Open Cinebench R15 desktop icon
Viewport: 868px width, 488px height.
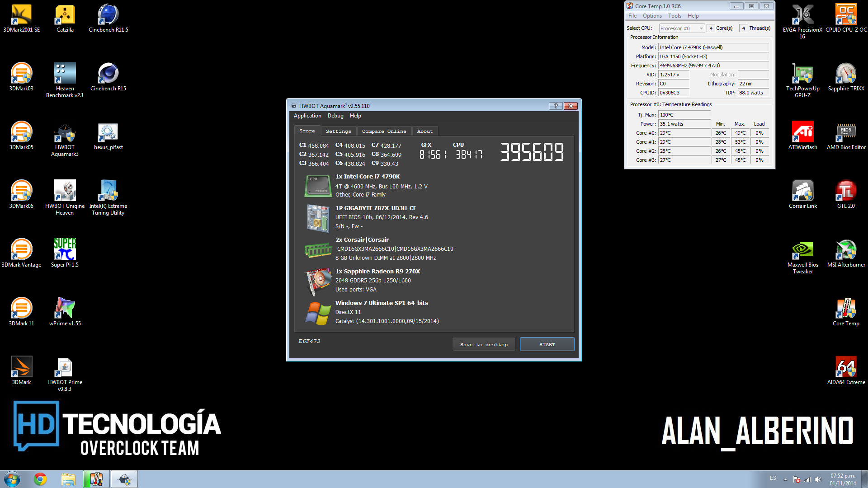pos(108,77)
